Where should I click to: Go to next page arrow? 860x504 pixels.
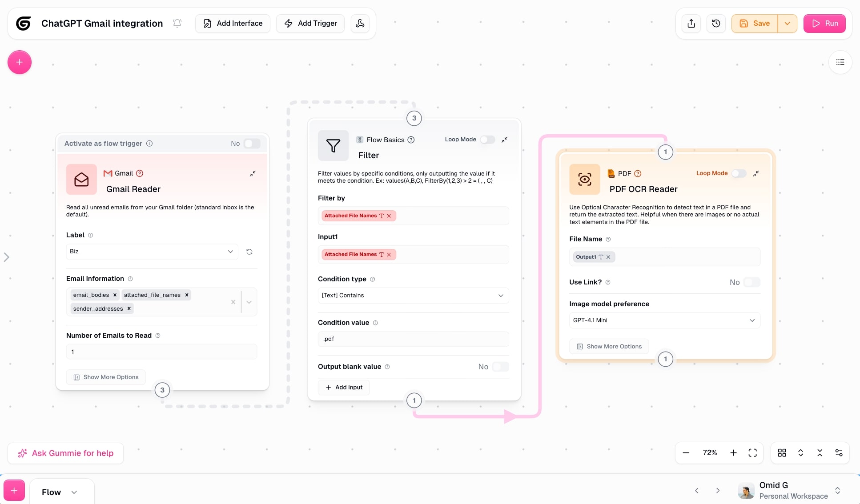718,491
